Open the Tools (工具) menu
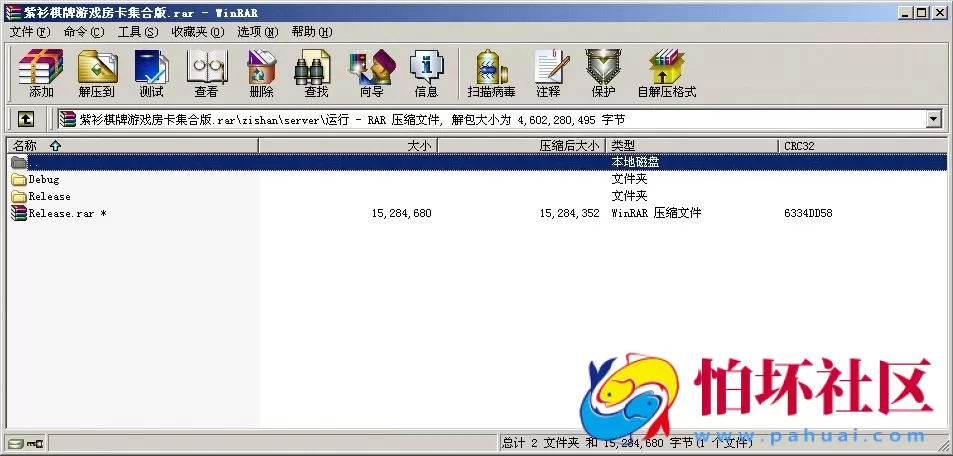This screenshot has width=953, height=456. [138, 32]
